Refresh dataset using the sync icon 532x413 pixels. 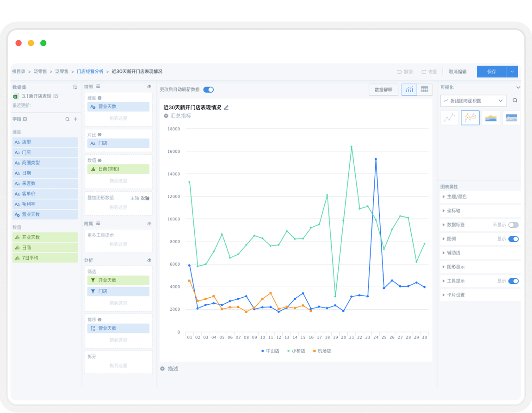pos(75,87)
